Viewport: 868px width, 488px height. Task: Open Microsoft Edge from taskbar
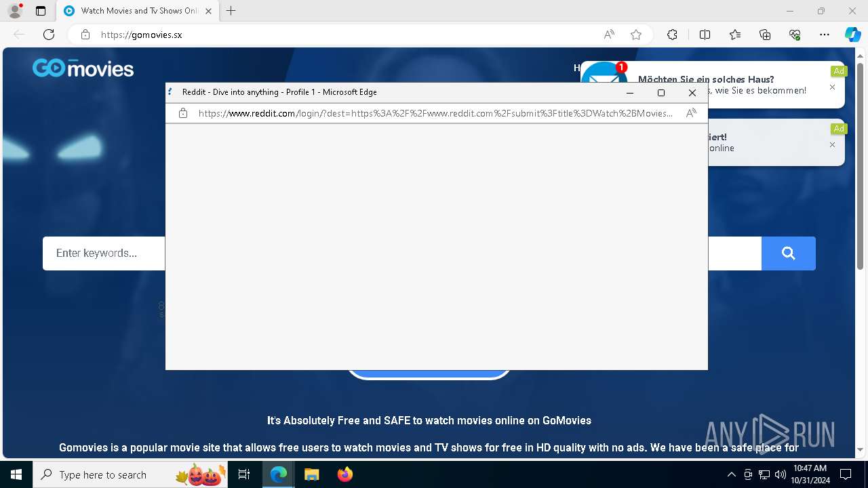click(x=279, y=474)
